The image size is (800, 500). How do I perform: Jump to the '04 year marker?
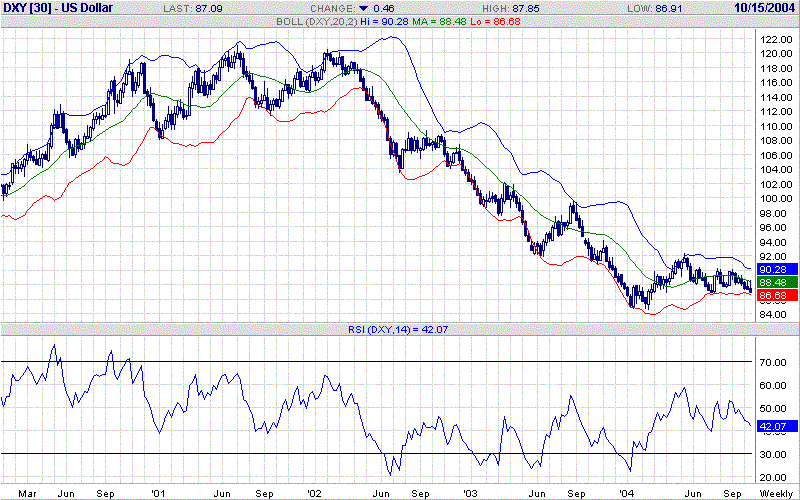tap(627, 493)
